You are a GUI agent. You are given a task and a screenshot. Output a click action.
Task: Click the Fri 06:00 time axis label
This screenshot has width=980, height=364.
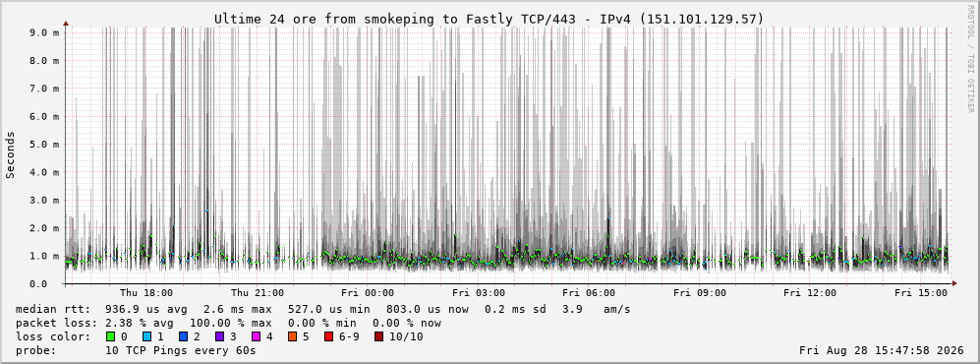[589, 293]
